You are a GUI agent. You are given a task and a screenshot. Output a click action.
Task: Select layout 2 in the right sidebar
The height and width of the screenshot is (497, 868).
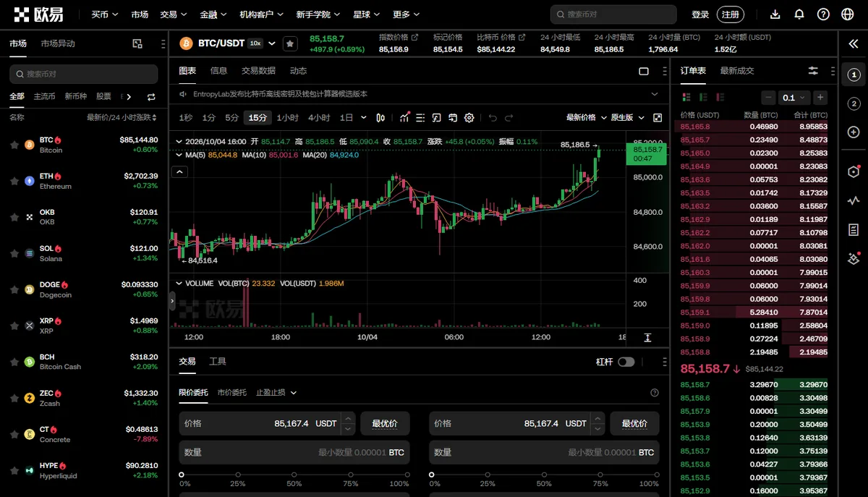click(854, 104)
